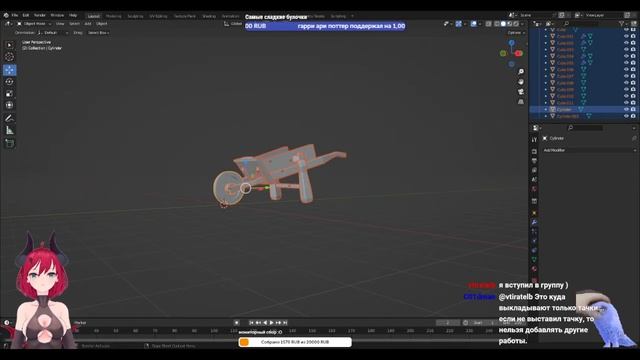640x360 pixels.
Task: Disable render camera icon on Cylinder row
Action: [x=633, y=109]
